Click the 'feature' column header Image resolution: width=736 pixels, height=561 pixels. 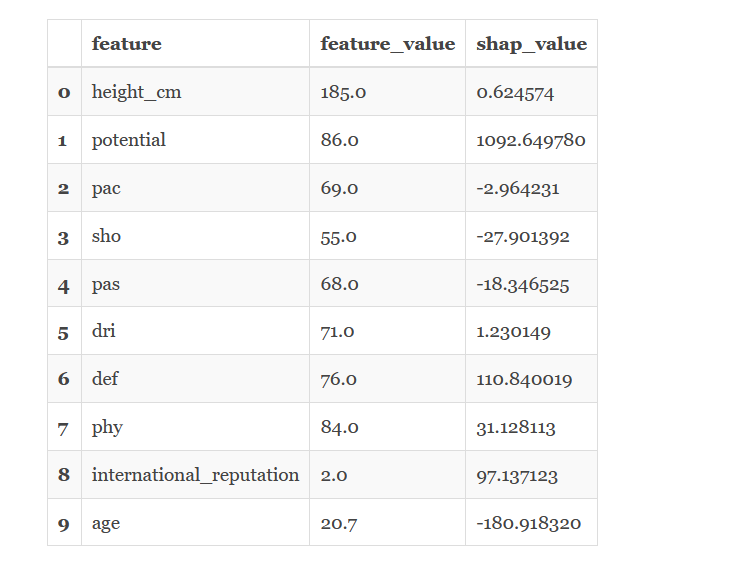[x=126, y=44]
